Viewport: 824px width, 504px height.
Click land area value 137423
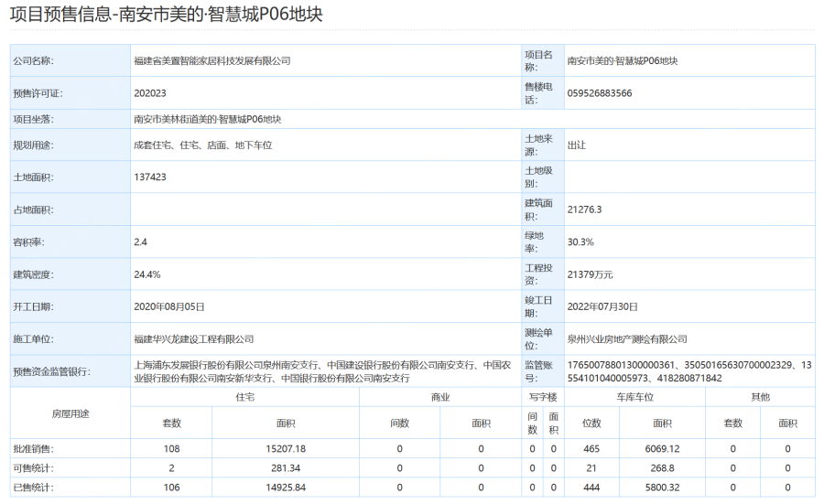pos(150,177)
